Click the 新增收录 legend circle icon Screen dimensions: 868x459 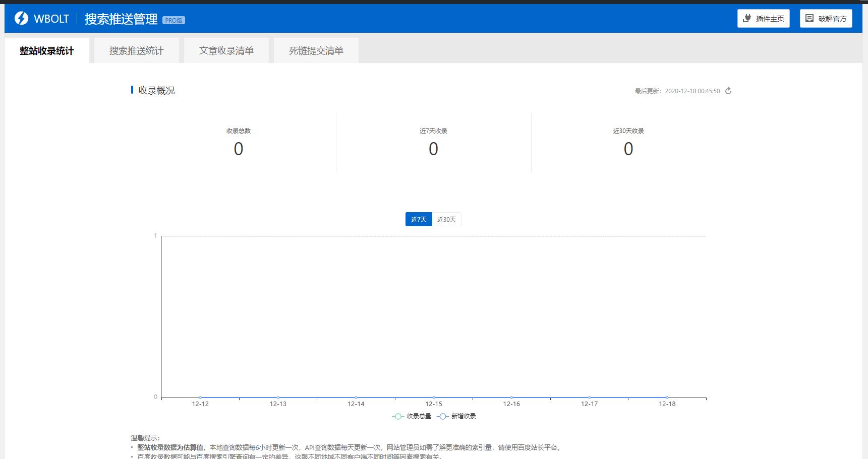coord(442,416)
